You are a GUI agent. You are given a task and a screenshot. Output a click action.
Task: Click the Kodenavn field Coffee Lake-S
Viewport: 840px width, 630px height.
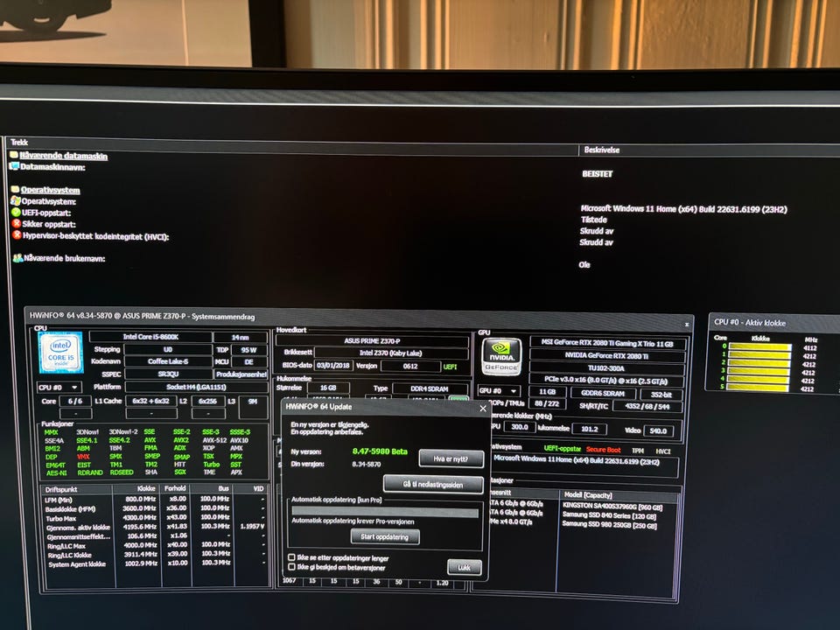point(168,361)
